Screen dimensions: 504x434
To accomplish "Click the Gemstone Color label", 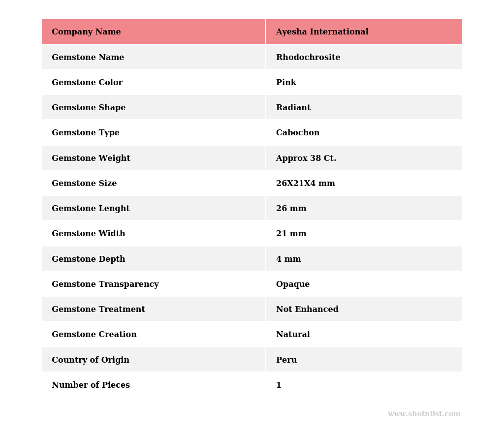I will (87, 83).
